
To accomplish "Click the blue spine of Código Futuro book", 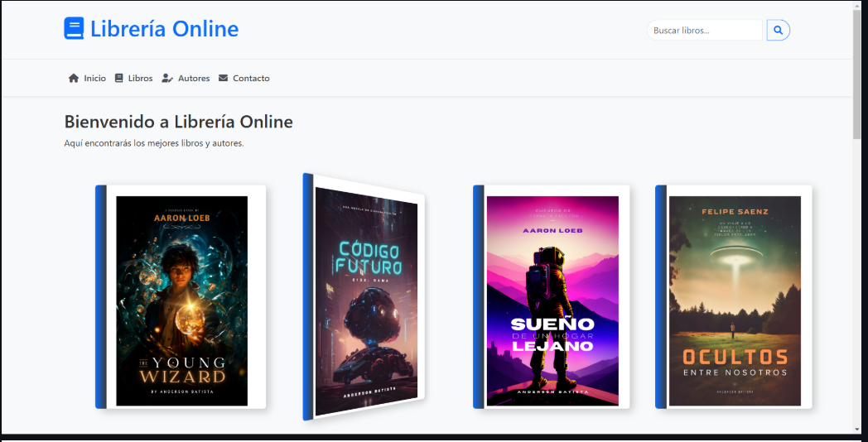I will tap(307, 296).
